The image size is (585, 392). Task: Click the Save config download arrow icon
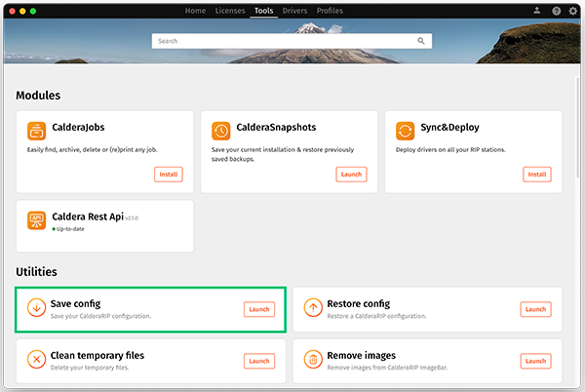pyautogui.click(x=36, y=308)
